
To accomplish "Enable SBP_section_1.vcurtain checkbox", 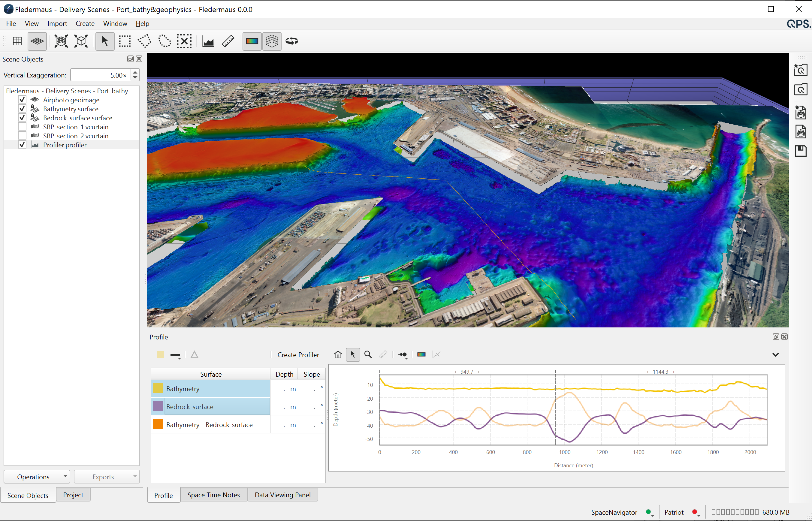I will (22, 127).
